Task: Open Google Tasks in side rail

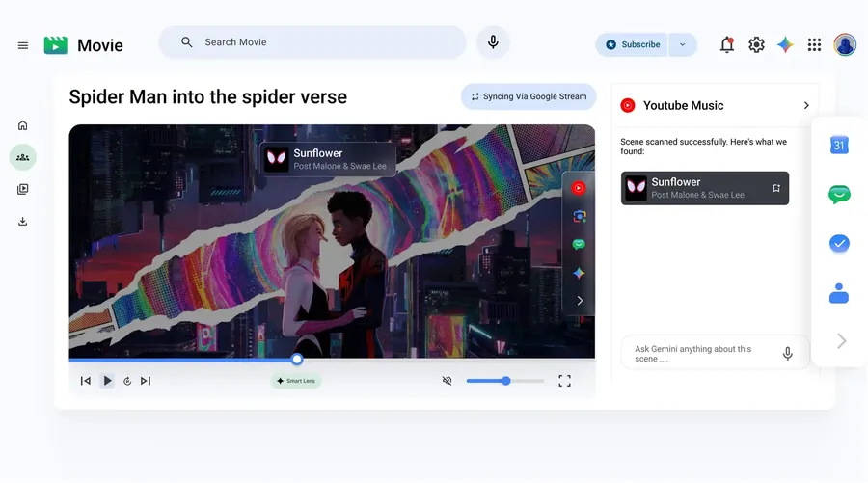Action: coord(839,244)
